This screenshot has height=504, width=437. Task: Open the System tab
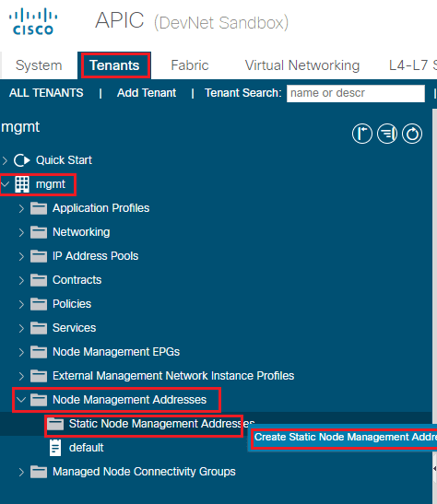[39, 65]
